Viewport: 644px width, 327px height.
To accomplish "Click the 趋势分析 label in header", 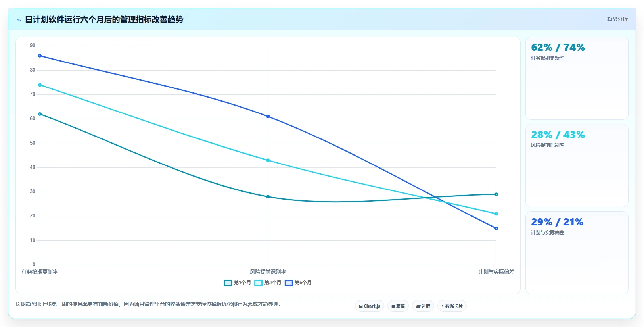I will 617,19.
